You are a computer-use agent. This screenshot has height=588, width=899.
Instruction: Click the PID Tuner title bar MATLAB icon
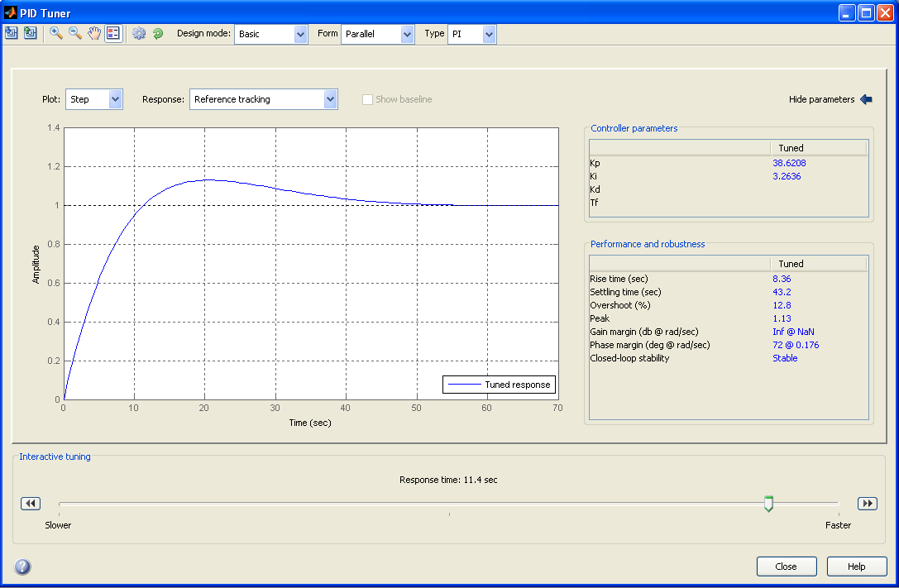click(x=10, y=12)
